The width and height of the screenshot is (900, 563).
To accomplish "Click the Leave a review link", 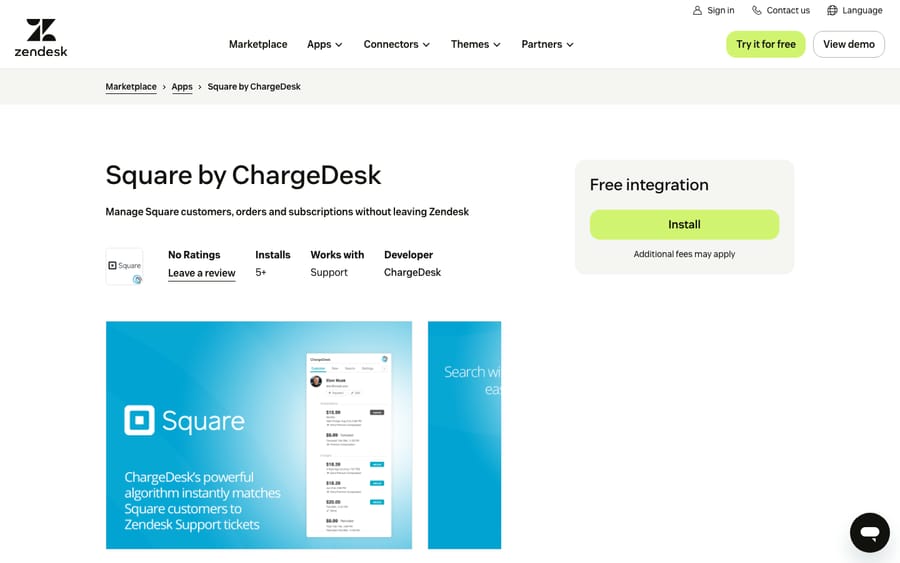I will pos(201,273).
